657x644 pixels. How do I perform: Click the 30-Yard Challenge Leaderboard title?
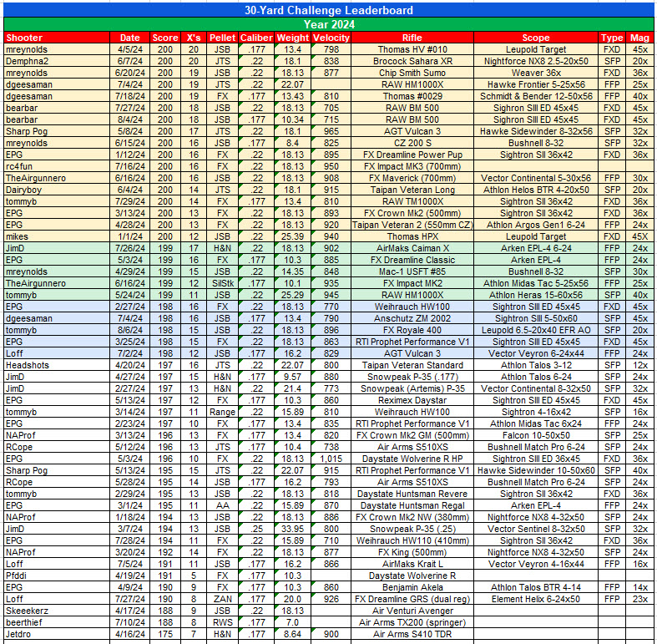coord(329,10)
